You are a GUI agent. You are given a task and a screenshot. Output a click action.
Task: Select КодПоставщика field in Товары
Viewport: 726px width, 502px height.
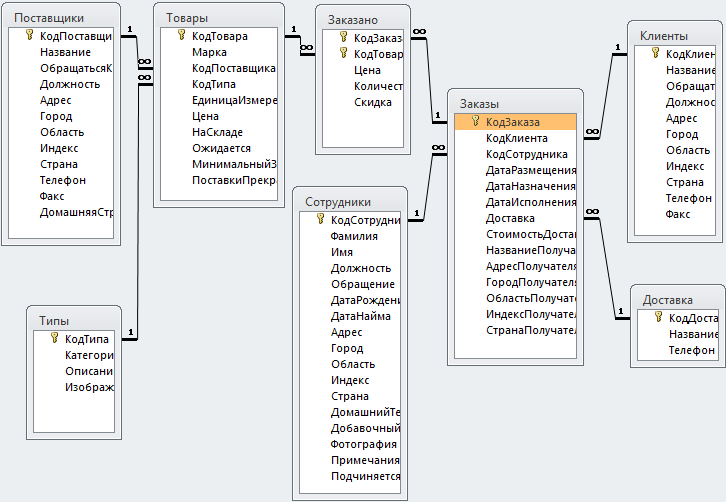point(219,69)
